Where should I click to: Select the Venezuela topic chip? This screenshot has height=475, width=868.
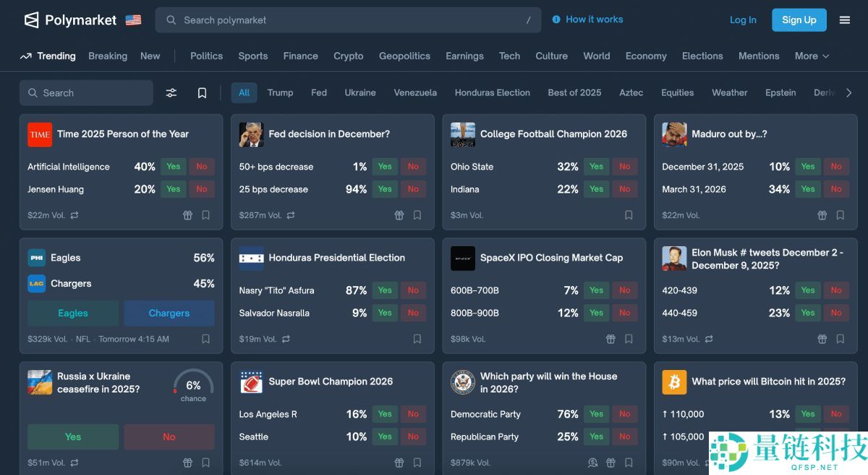click(x=415, y=93)
